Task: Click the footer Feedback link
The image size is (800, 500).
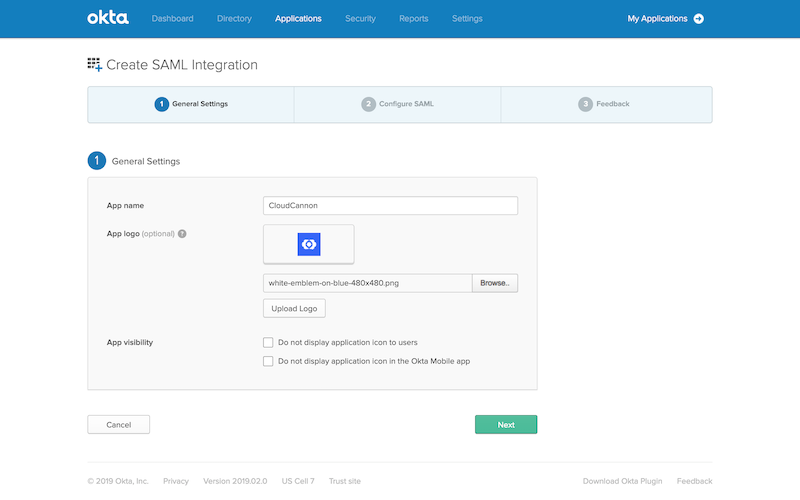Action: point(694,481)
